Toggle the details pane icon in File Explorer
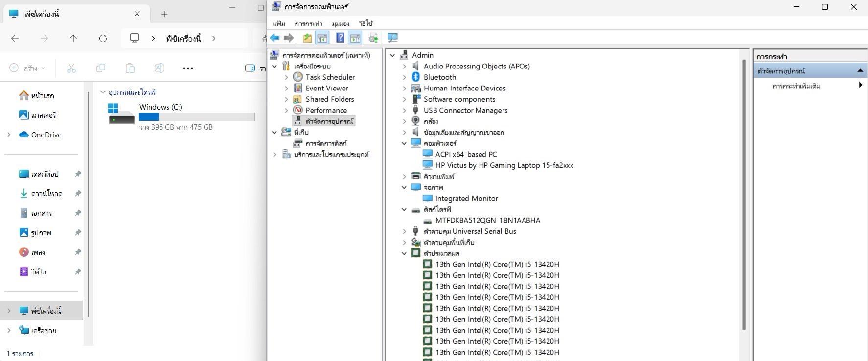868x361 pixels. (x=250, y=68)
